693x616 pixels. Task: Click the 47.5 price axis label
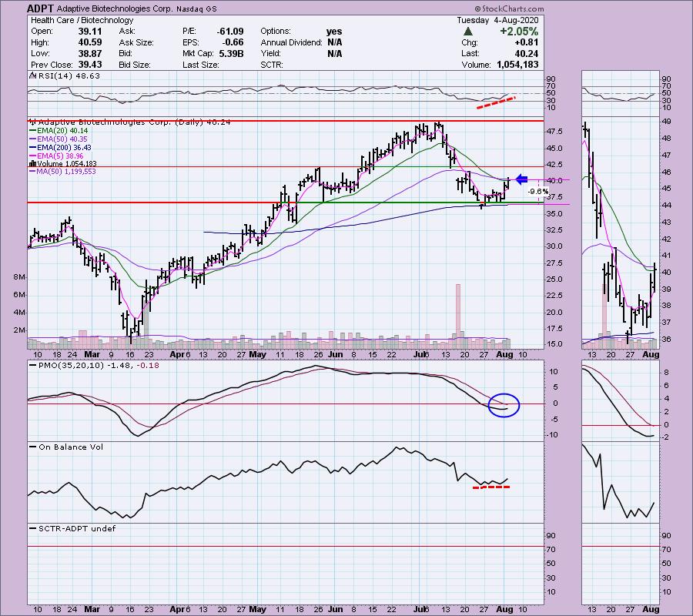(x=554, y=132)
